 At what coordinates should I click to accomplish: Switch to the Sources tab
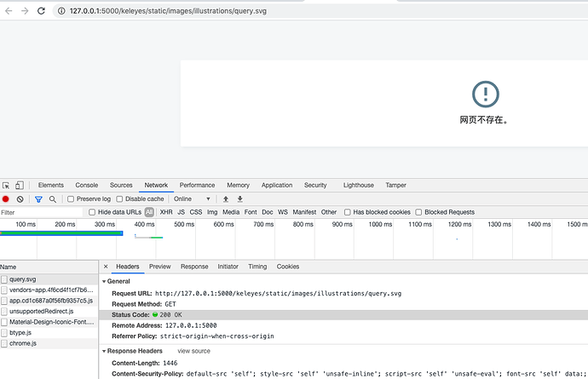[121, 185]
